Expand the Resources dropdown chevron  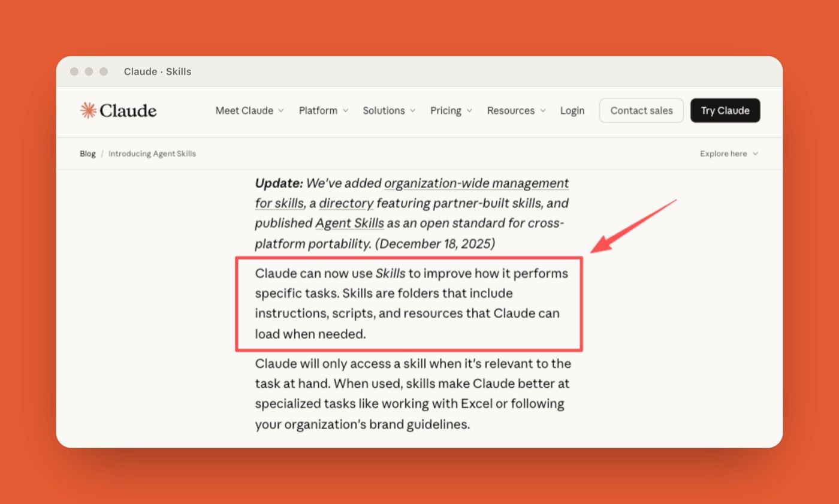click(542, 111)
